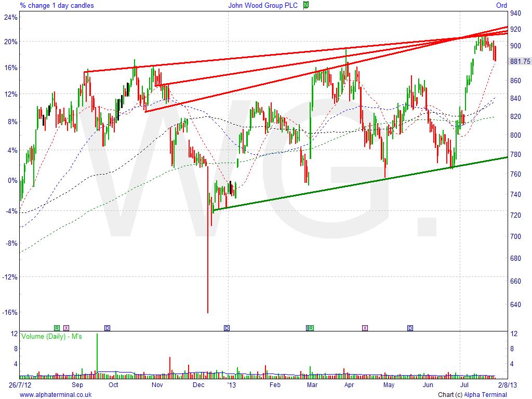Click the blue D marker in mid May
Screen dimensions: 532x399
click(x=410, y=328)
